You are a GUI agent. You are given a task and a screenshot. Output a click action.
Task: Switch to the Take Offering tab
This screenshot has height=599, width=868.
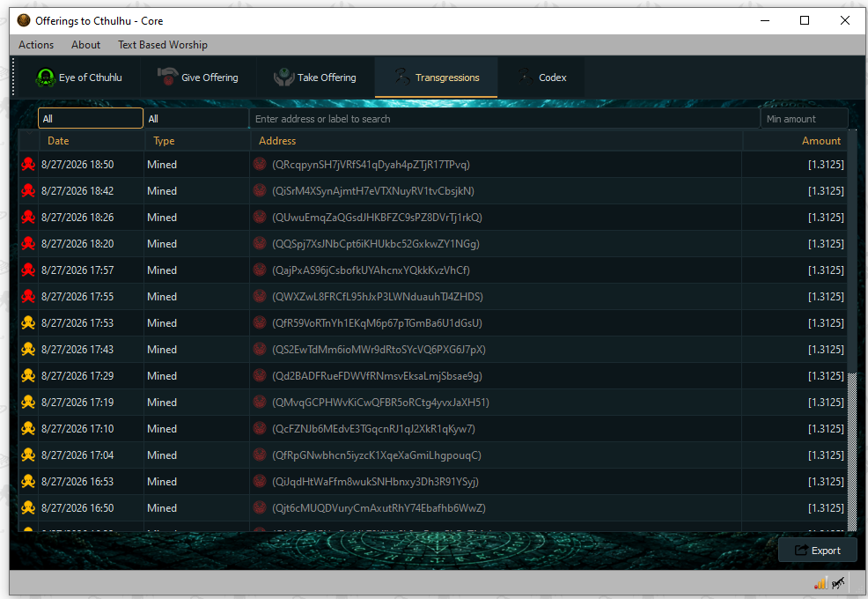[315, 78]
